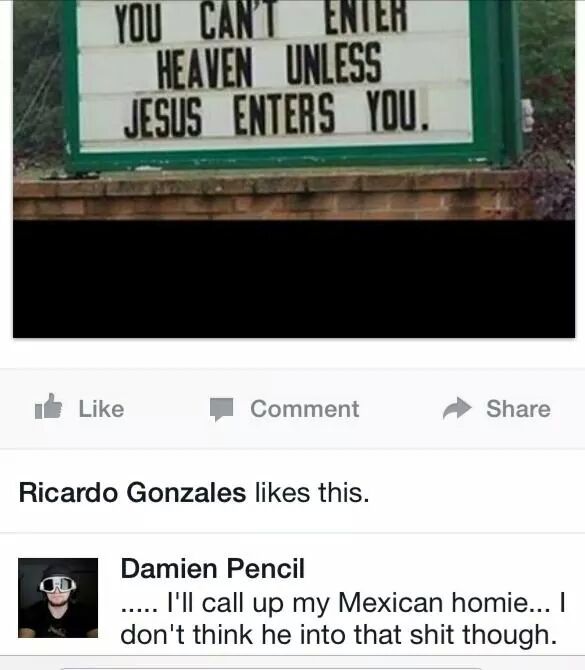
Task: Tap the curved arrow Share icon
Action: tap(457, 408)
